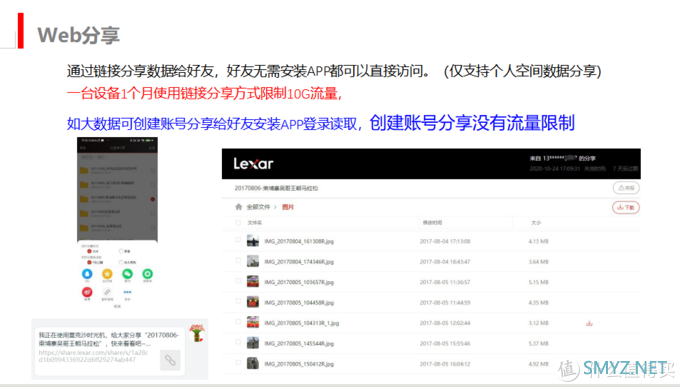Tap the first folder icon in phone list
The height and width of the screenshot is (387, 680).
point(84,170)
